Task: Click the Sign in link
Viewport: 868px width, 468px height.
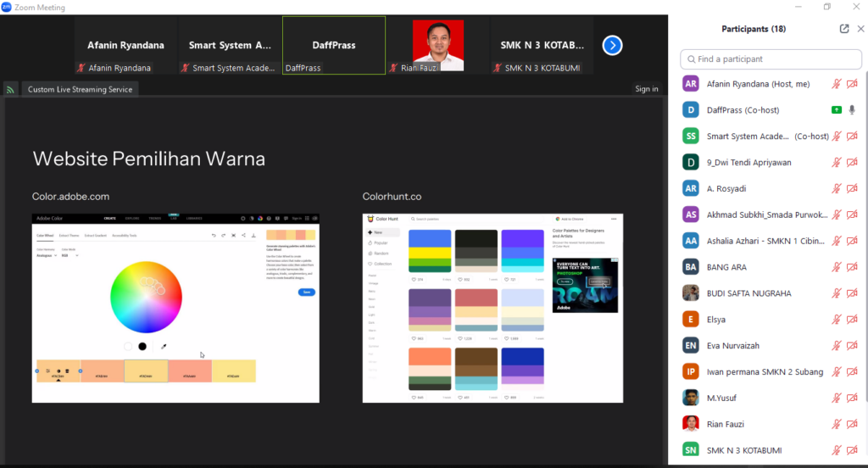Action: (x=647, y=89)
